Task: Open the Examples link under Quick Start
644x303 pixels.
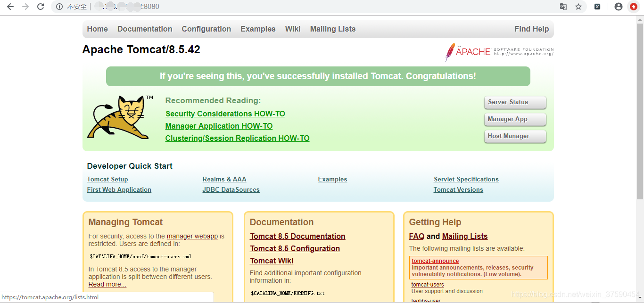Action: (x=332, y=179)
